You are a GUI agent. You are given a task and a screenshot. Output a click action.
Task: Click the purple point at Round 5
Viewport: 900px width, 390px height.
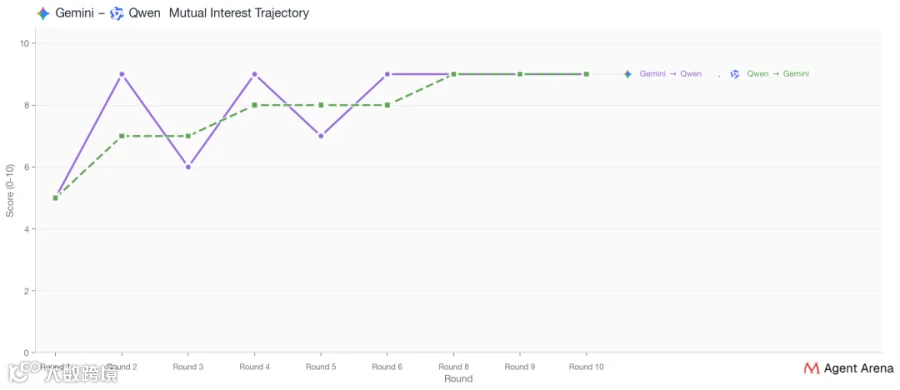(321, 136)
